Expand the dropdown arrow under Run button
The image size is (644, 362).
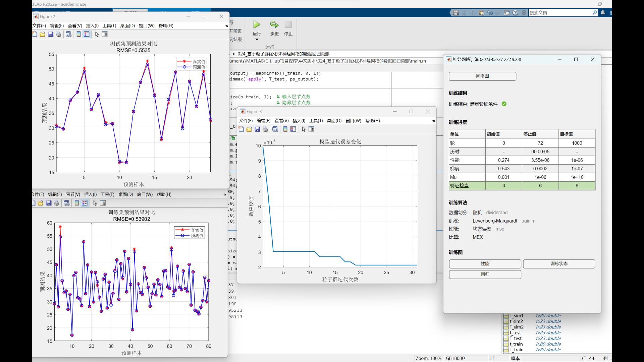pos(257,40)
